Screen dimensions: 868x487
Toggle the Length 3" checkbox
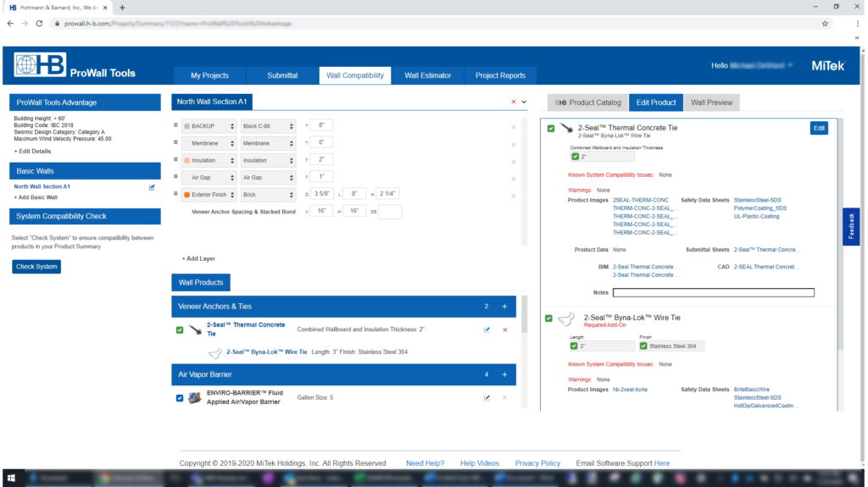pyautogui.click(x=574, y=346)
